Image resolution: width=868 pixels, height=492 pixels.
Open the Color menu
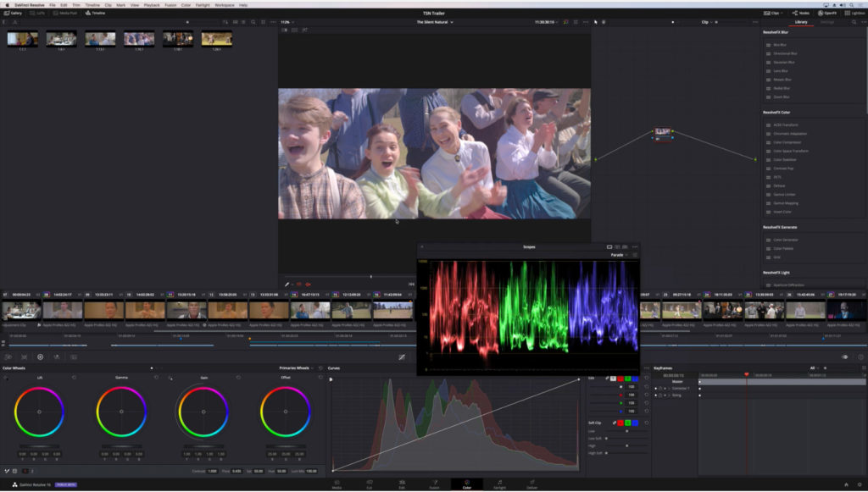(186, 5)
